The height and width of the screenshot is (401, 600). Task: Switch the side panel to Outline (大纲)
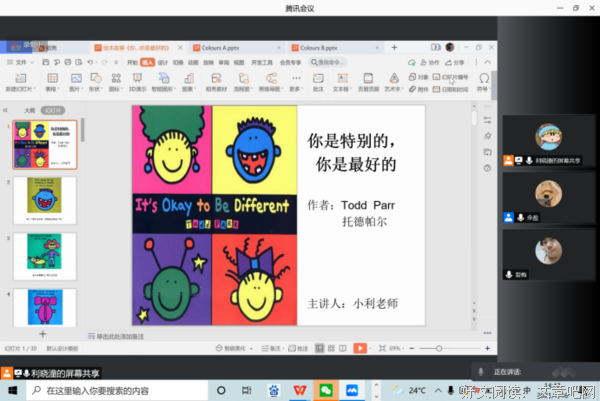click(29, 110)
